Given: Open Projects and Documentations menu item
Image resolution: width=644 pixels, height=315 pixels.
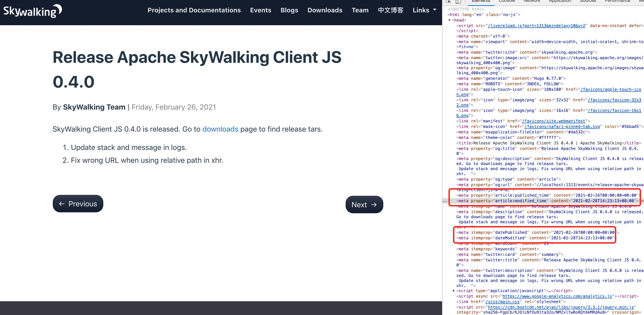Looking at the screenshot, I should [194, 10].
